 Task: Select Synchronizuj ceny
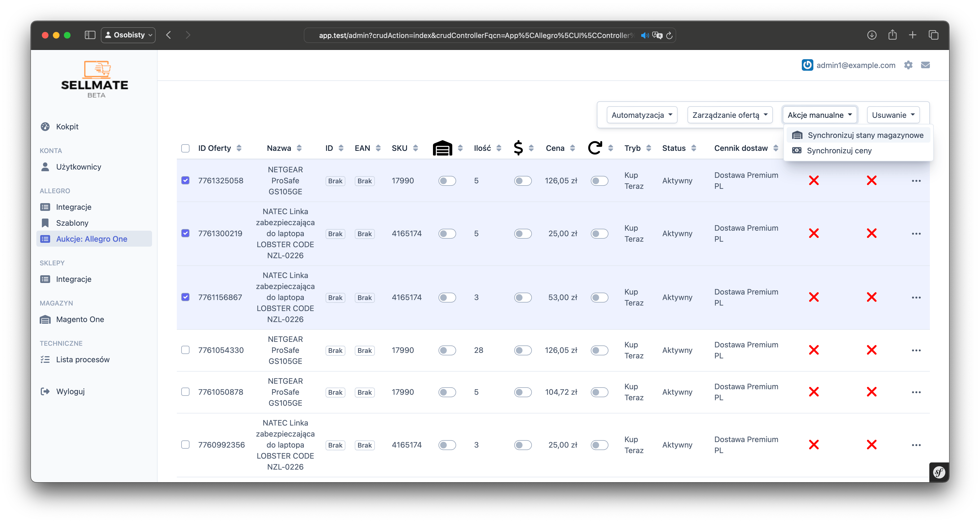click(x=858, y=151)
